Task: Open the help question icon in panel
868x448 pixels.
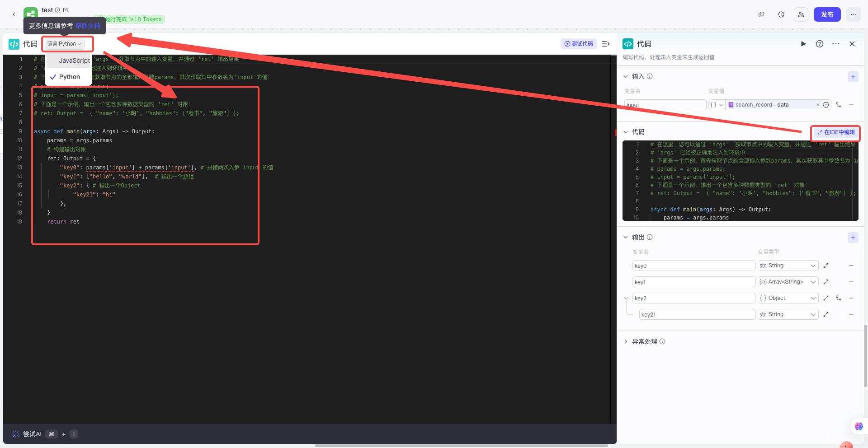Action: (820, 44)
